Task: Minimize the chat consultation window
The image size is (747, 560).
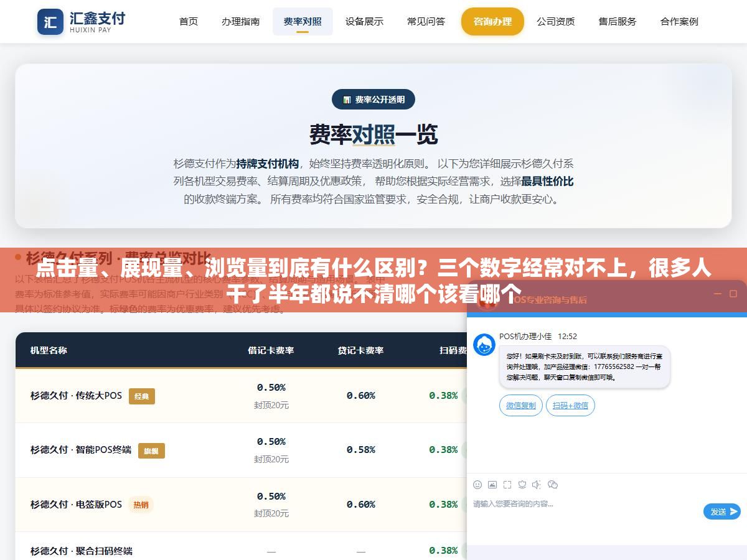Action: (717, 294)
